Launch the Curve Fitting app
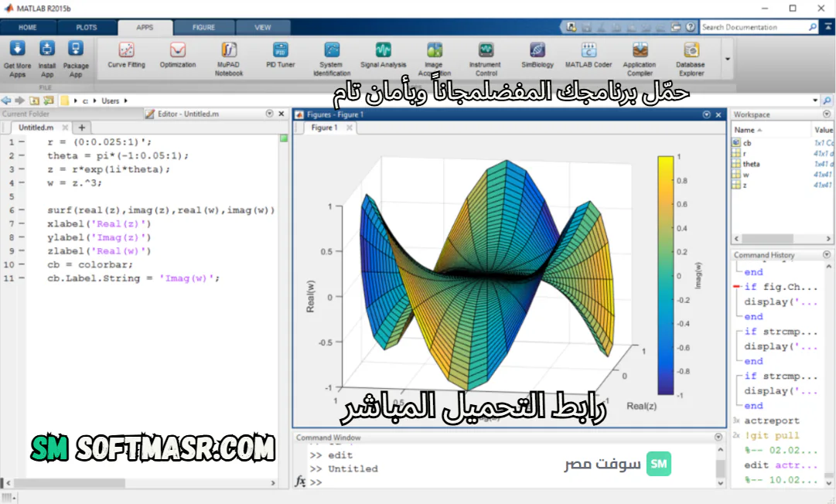This screenshot has height=504, width=836. [x=126, y=56]
